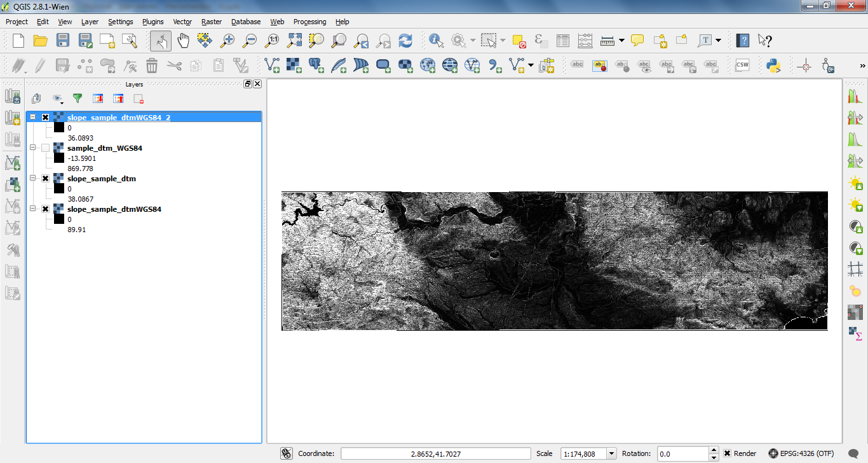868x463 pixels.
Task: Open the CSW metadata search plugin
Action: (x=742, y=65)
